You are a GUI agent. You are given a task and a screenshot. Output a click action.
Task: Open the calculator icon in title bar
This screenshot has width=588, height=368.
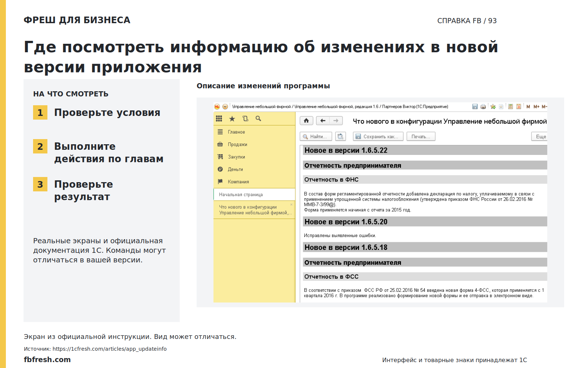510,107
